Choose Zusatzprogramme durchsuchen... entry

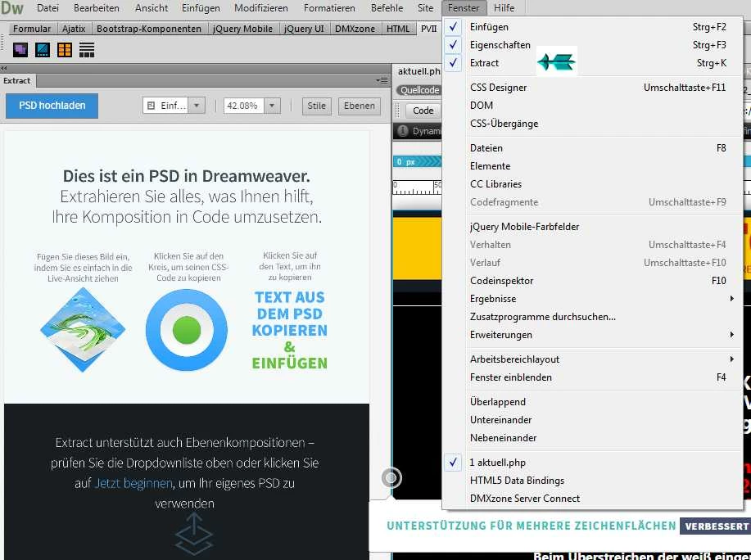tap(592, 316)
